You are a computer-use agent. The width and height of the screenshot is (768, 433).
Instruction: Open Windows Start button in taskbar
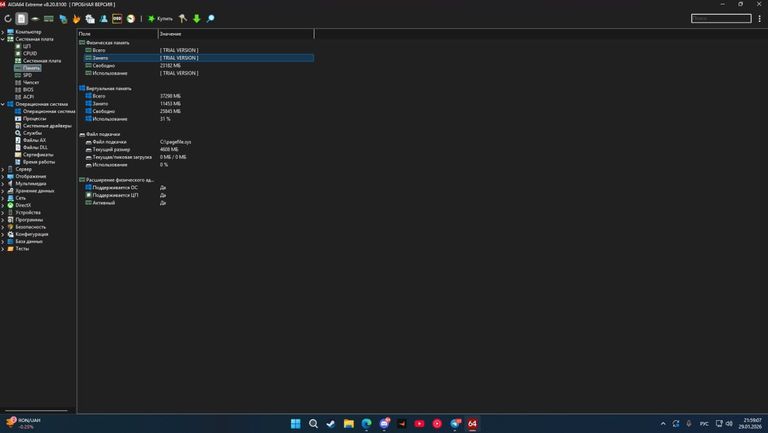tap(295, 424)
